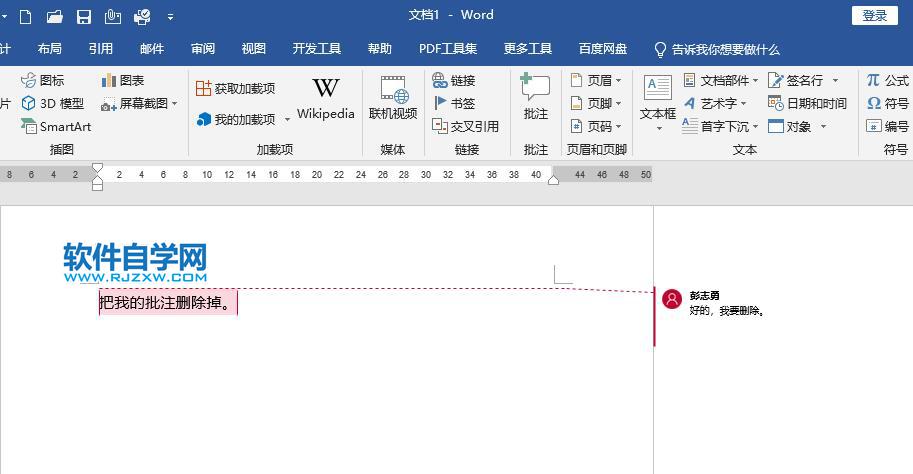Insert a 编号 number
The height and width of the screenshot is (474, 913).
(887, 126)
